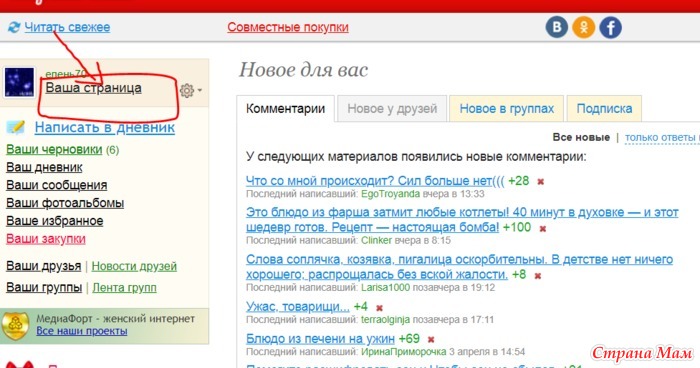Open Ваши фотоальбомы
The height and width of the screenshot is (368, 700).
pos(65,203)
